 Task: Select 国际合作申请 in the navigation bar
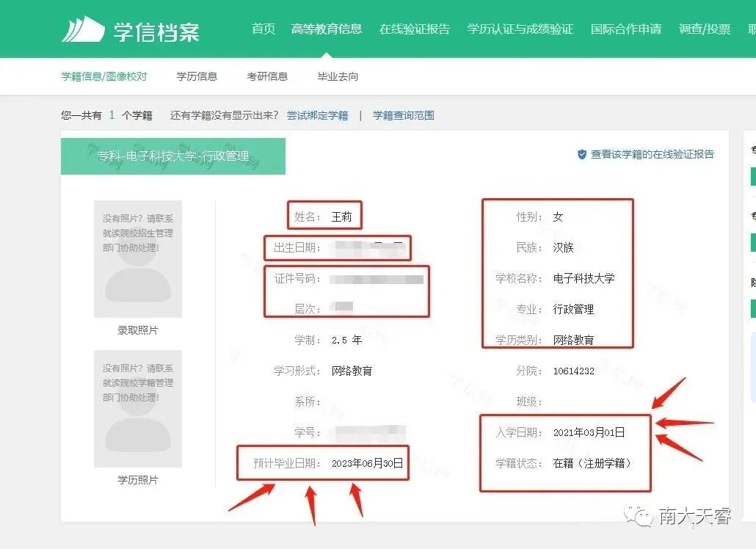point(626,29)
